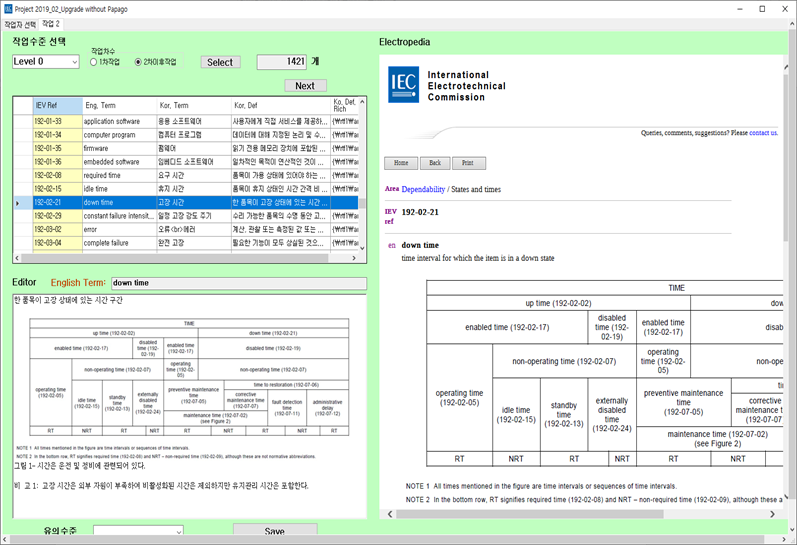Click the Home button in Electropedia
This screenshot has height=545, width=797.
coord(401,163)
